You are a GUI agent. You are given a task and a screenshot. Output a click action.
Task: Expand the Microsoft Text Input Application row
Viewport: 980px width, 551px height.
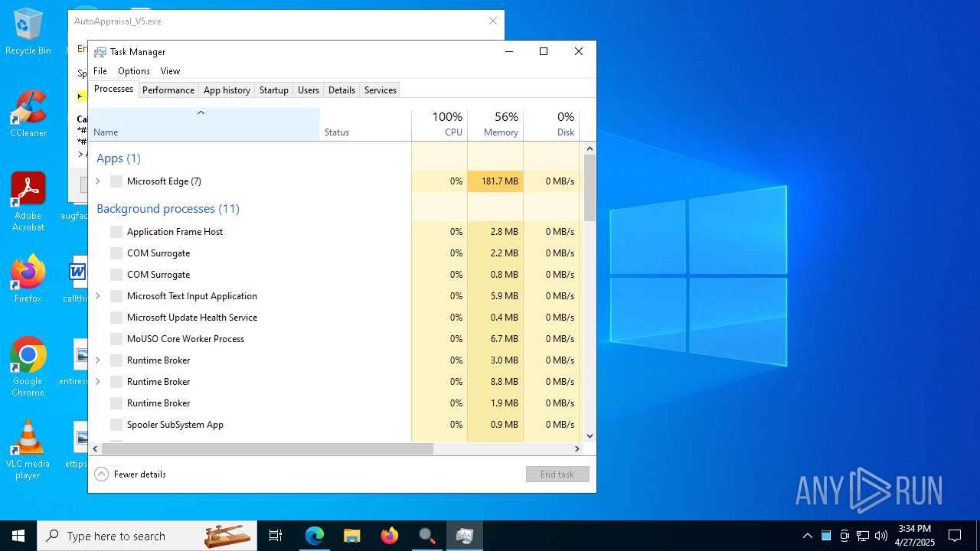[97, 296]
